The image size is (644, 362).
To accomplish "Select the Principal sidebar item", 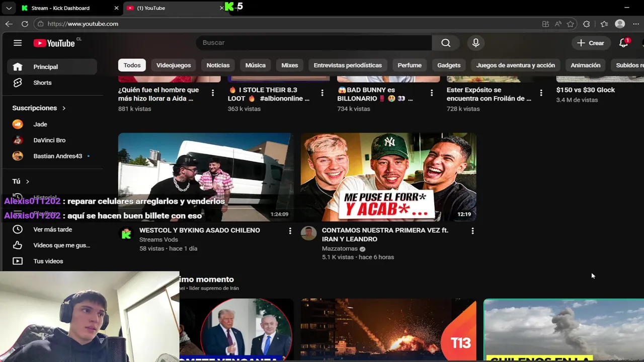I will [52, 66].
